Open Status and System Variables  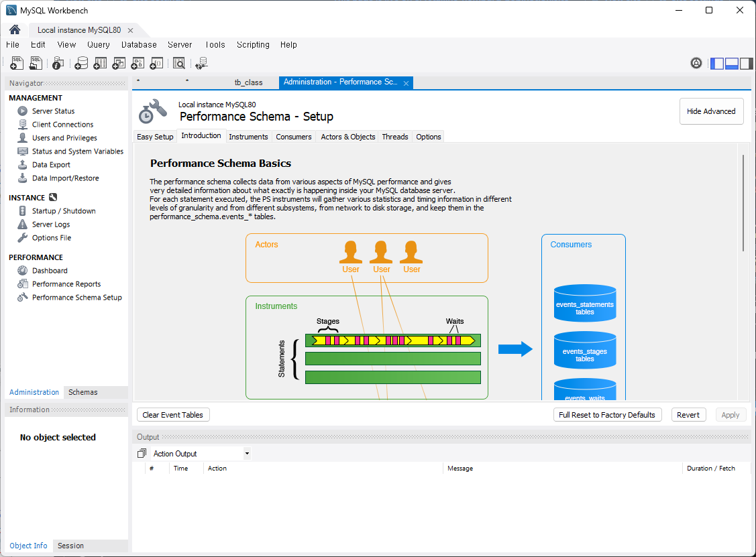(x=78, y=151)
